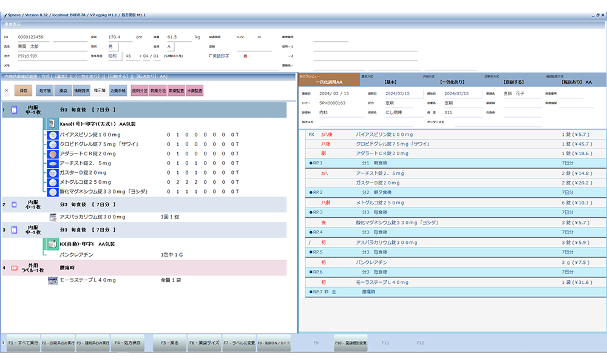Click F7 - ラベルに変更 button
The height and width of the screenshot is (364, 607).
[239, 343]
